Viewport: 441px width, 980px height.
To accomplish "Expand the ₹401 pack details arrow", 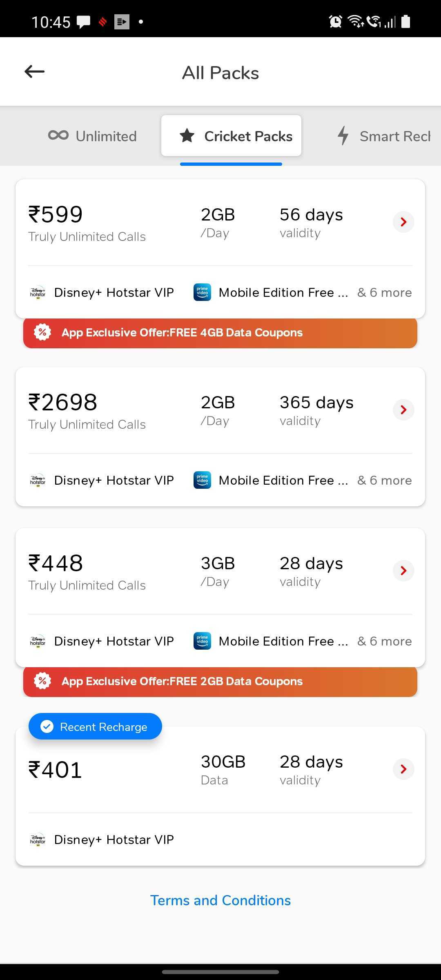I will [403, 769].
